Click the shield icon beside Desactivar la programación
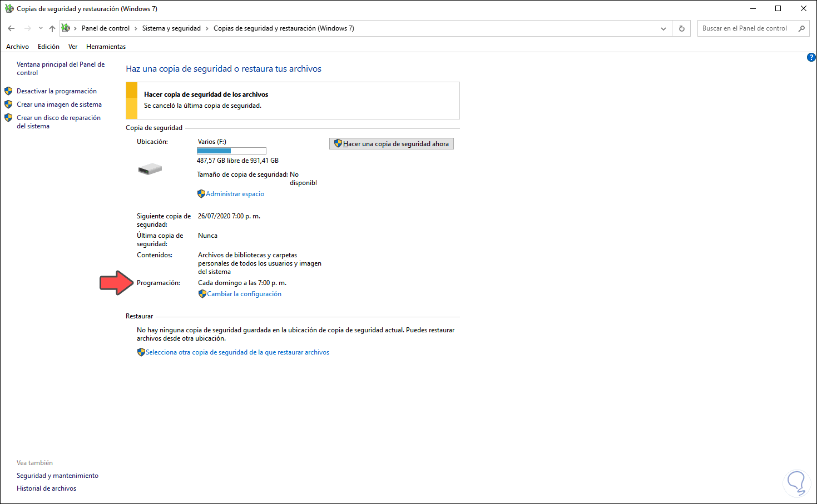The width and height of the screenshot is (817, 504). [8, 91]
